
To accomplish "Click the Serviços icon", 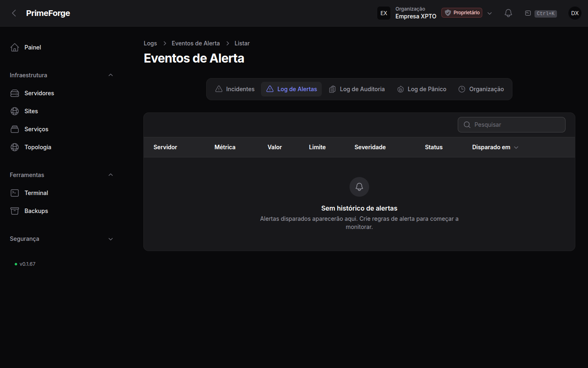I will [15, 129].
